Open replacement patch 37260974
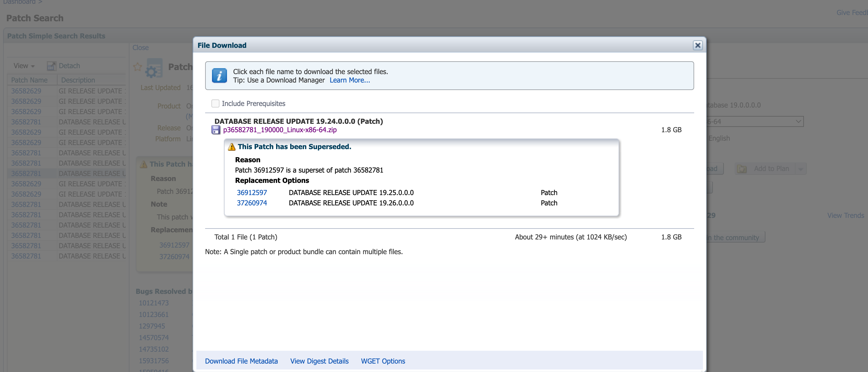 tap(251, 203)
